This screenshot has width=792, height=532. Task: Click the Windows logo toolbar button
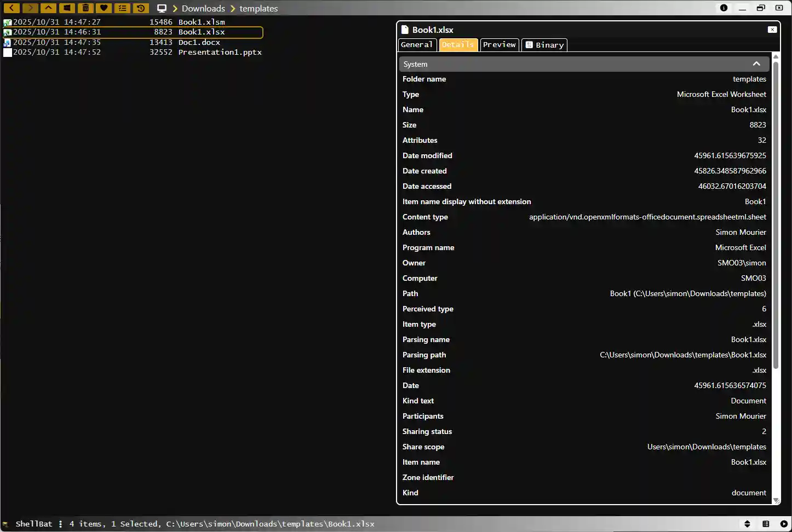pos(67,8)
